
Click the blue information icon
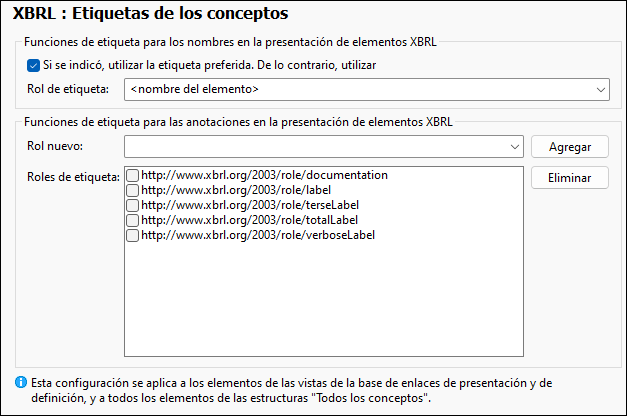coord(21,382)
